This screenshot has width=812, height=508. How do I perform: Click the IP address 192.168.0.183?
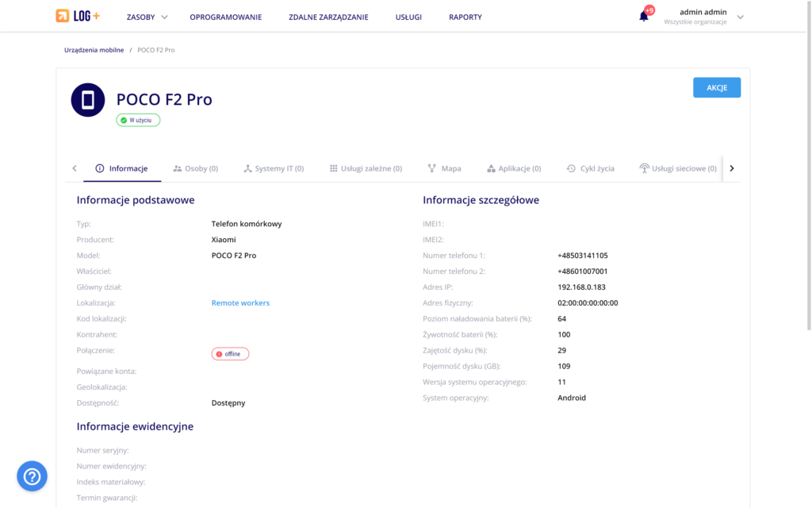pyautogui.click(x=581, y=287)
